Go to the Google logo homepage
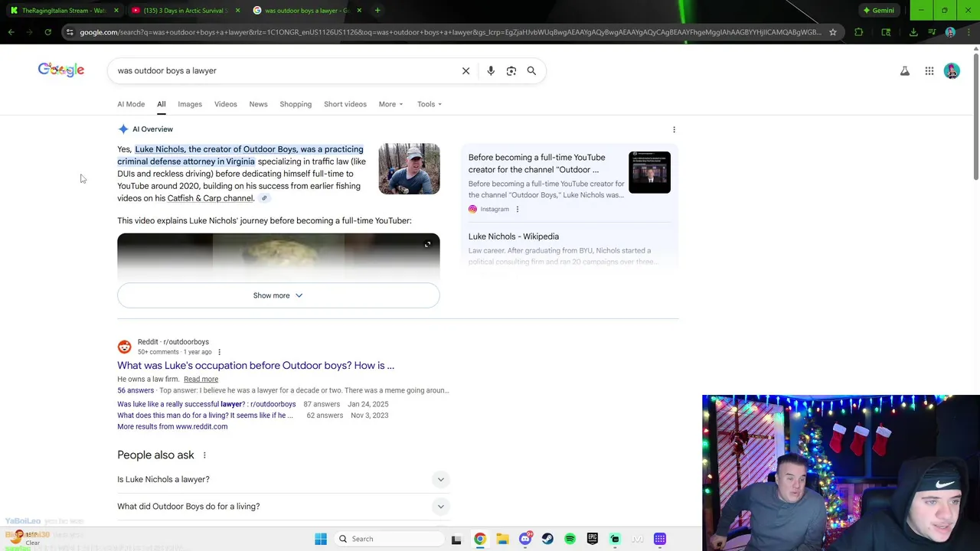 coord(61,70)
